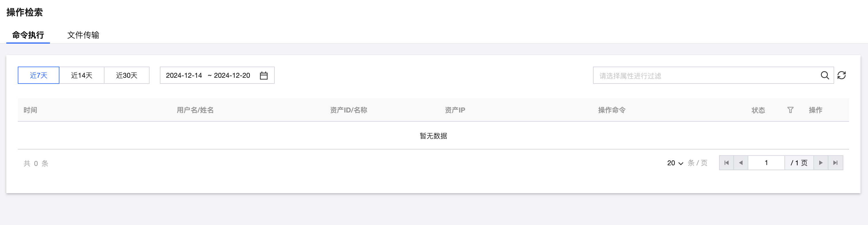Click the 时间 column header

point(30,110)
